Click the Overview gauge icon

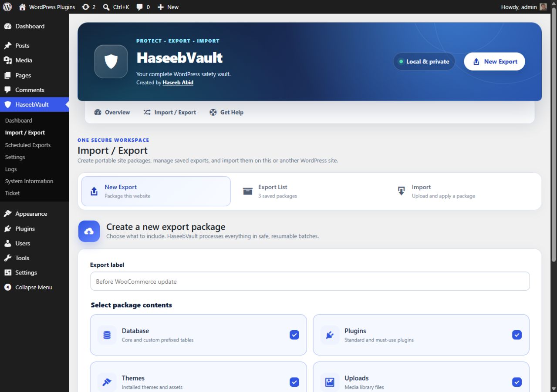(x=98, y=112)
